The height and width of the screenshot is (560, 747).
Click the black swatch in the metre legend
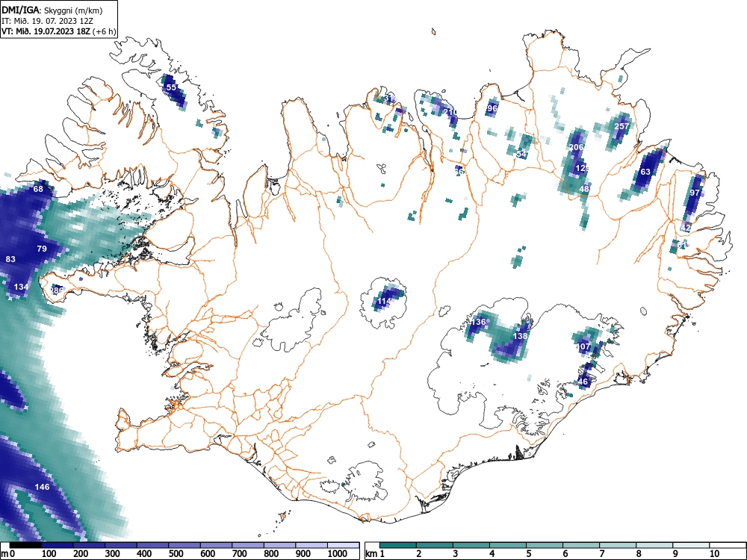click(x=25, y=545)
